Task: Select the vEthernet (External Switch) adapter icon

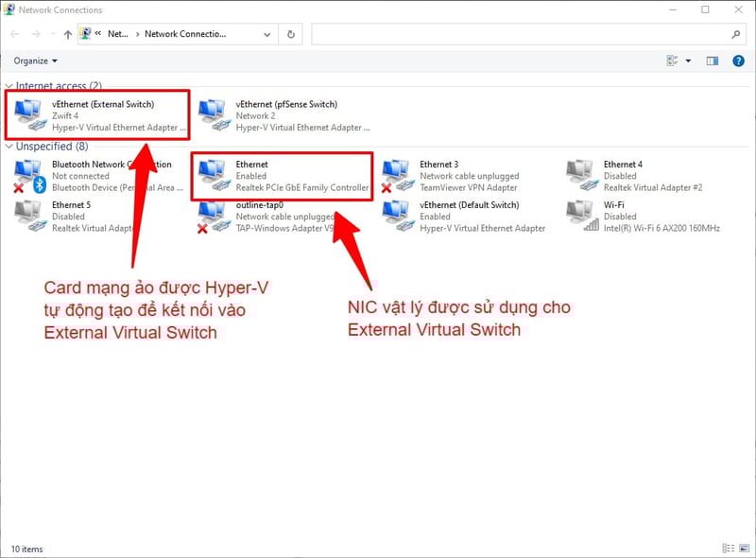Action: point(30,114)
